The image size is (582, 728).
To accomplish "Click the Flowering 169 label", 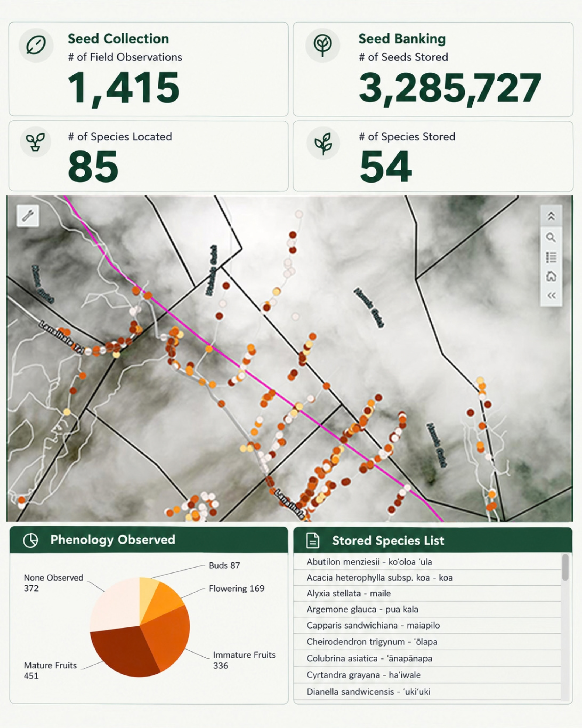I will click(237, 589).
